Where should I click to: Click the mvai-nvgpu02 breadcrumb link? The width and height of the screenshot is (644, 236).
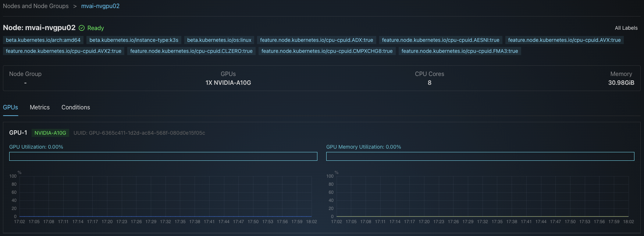pos(100,6)
